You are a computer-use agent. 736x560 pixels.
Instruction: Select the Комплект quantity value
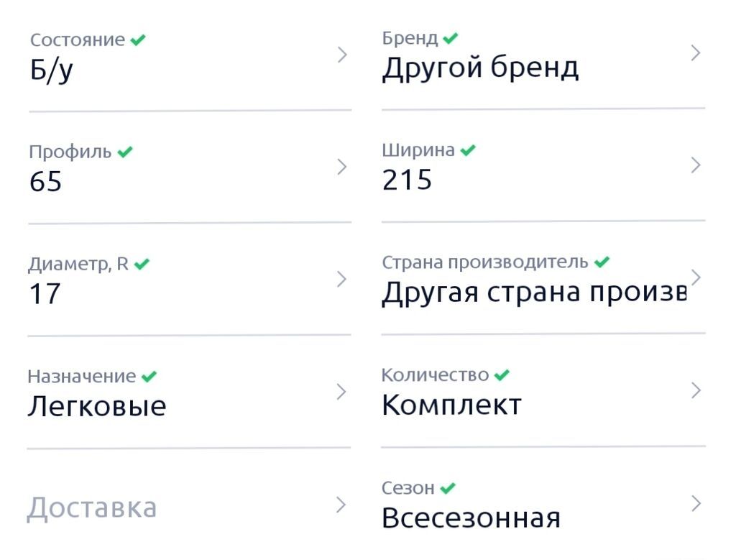click(451, 405)
